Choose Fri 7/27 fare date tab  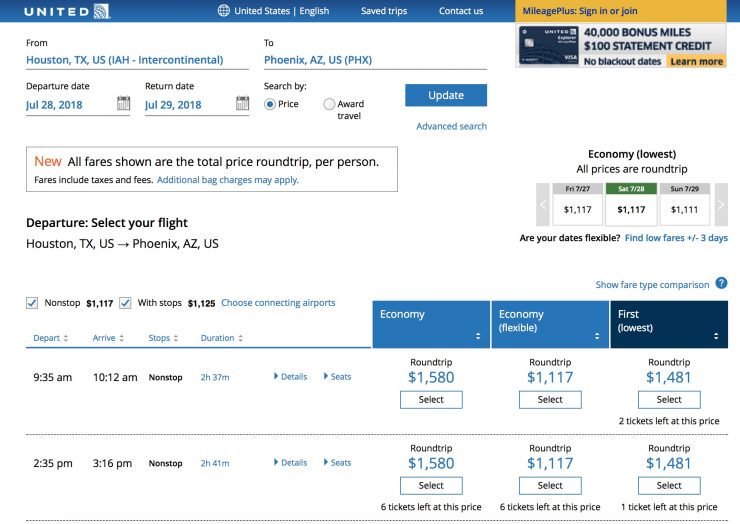(x=577, y=204)
